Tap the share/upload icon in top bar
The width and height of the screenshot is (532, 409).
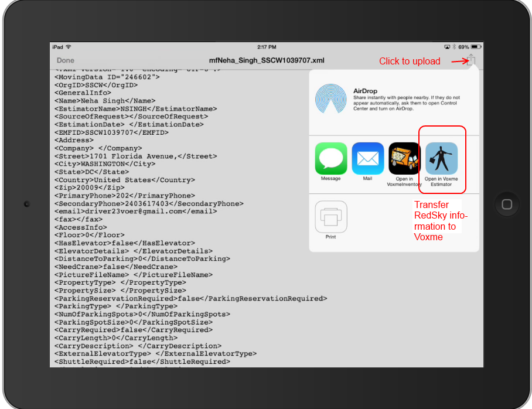[x=471, y=60]
